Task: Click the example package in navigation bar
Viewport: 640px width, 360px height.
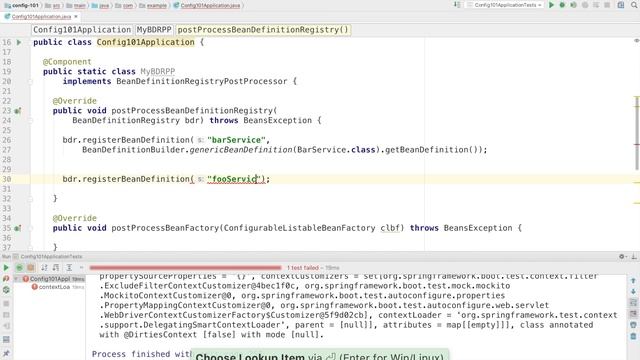Action: point(153,5)
